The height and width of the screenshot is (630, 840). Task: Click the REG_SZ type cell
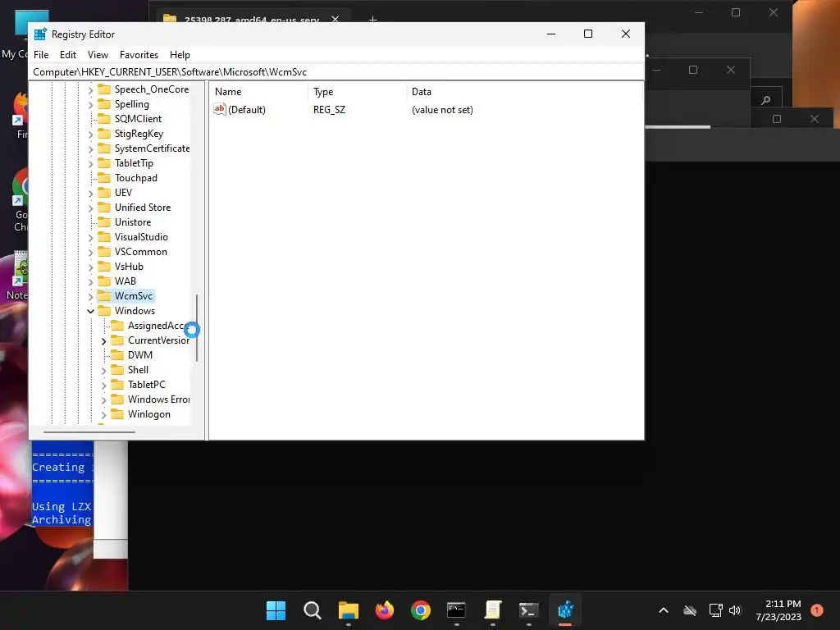coord(330,110)
